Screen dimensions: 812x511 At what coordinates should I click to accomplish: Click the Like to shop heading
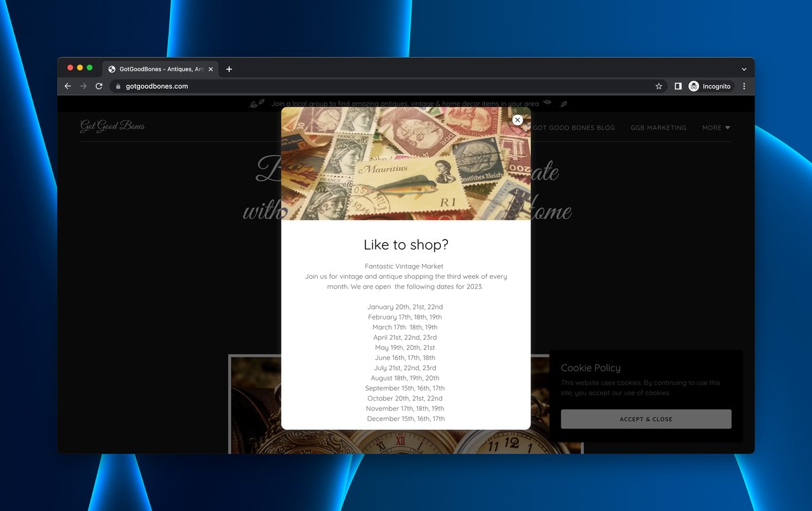tap(406, 245)
